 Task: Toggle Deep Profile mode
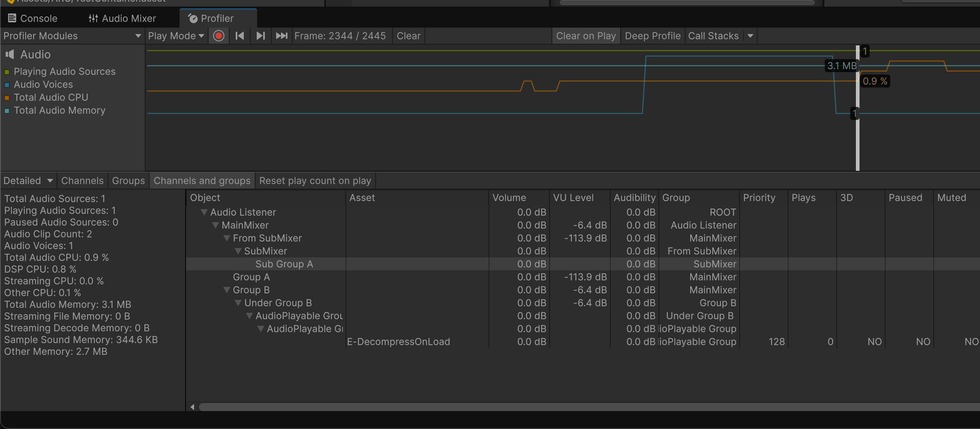point(652,36)
